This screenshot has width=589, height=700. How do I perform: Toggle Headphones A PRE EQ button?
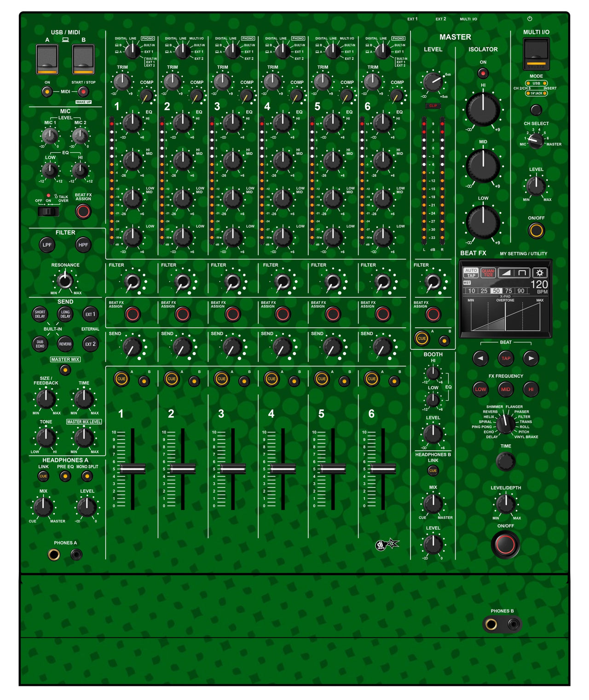[x=65, y=476]
